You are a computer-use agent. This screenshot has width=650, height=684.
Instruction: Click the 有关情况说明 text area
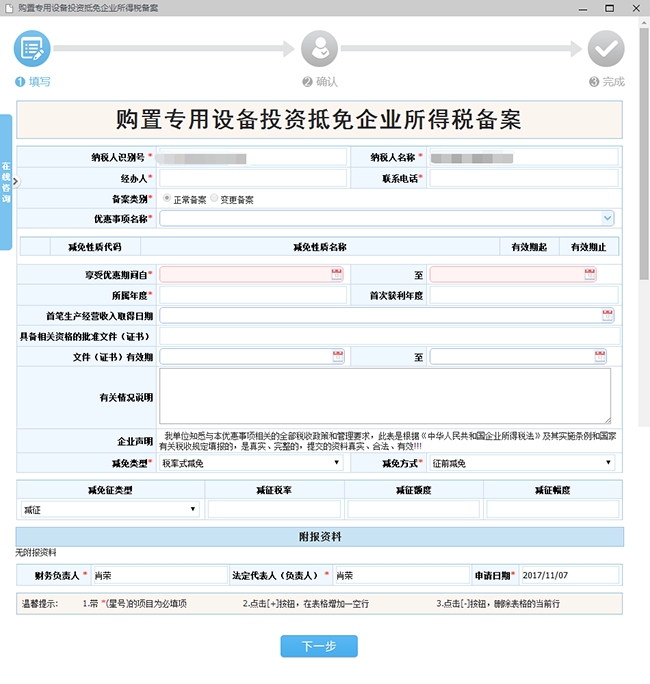385,396
